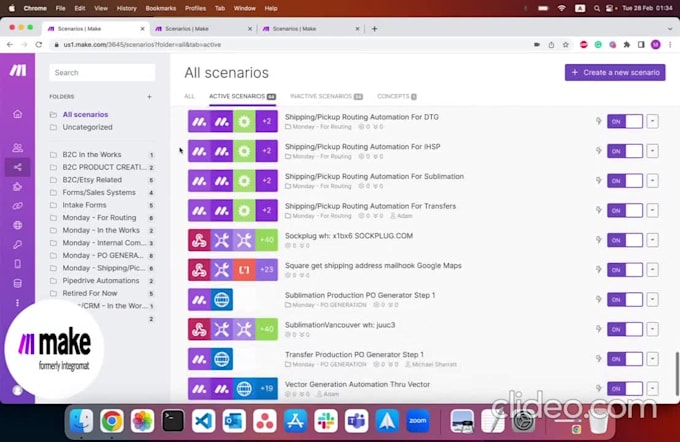Screen dimensions: 680x442
Task: Select the Uncategorized folder
Action: coord(87,127)
